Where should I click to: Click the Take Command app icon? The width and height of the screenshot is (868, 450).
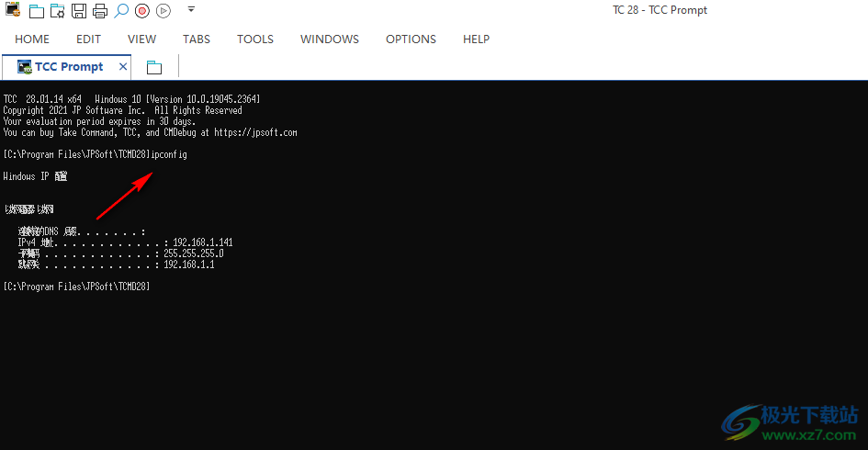tap(13, 9)
